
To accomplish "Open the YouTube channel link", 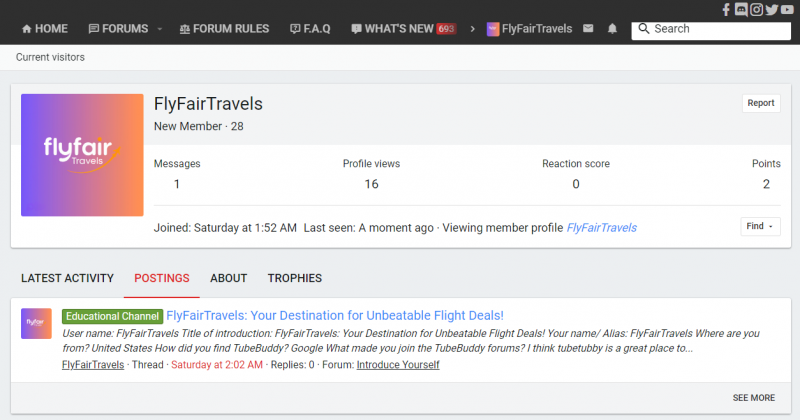I will 787,9.
